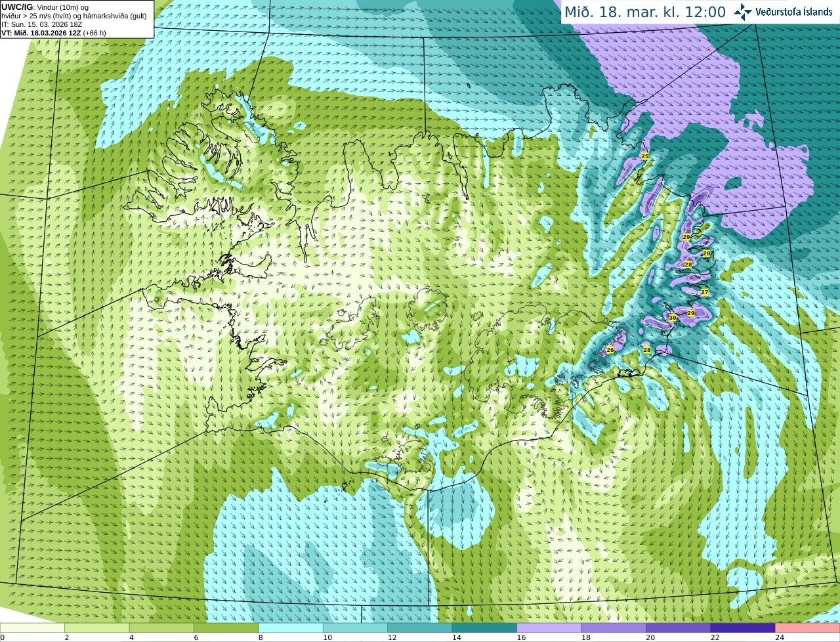Click the Veðurstofa Íslands pinwheel logo icon

pos(743,12)
